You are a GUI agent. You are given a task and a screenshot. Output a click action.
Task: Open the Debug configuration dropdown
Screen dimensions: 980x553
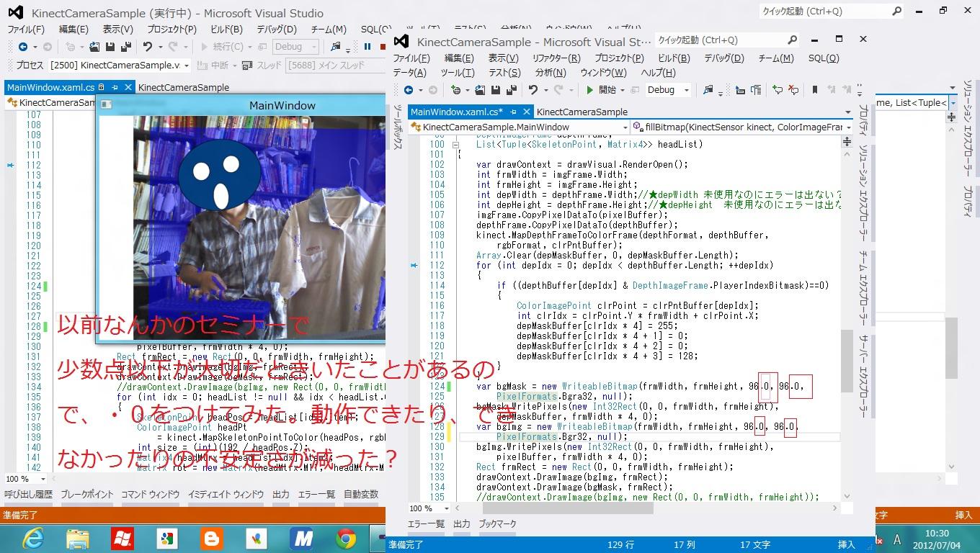(686, 90)
